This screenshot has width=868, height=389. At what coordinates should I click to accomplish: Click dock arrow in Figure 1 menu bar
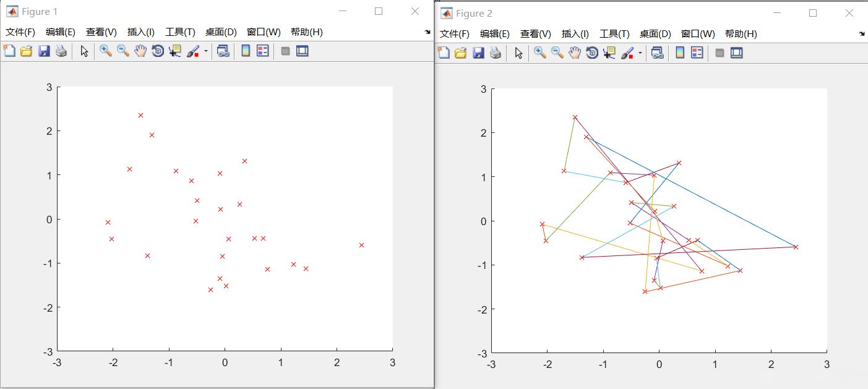click(428, 32)
